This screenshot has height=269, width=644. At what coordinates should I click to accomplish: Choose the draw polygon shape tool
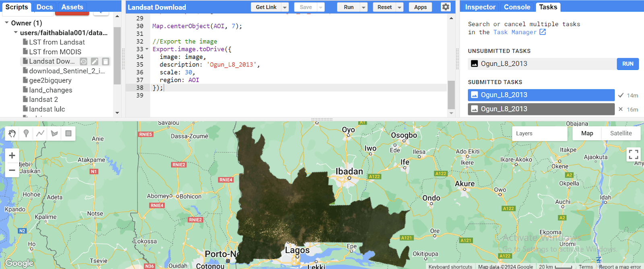click(54, 133)
